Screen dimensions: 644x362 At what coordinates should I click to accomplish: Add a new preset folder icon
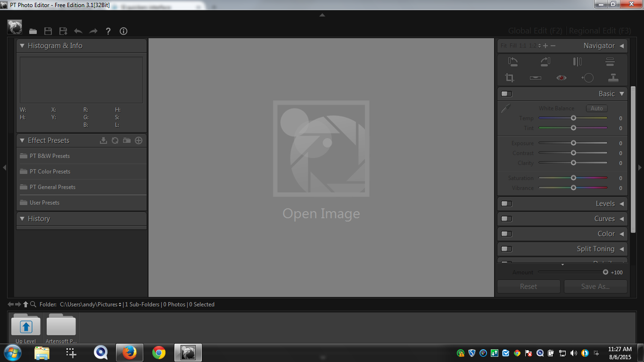click(x=127, y=140)
